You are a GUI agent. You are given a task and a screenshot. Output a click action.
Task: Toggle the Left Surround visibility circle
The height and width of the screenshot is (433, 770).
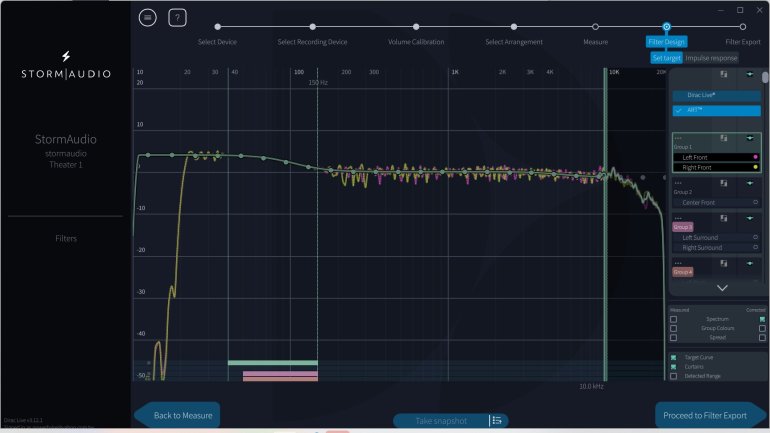pos(755,237)
